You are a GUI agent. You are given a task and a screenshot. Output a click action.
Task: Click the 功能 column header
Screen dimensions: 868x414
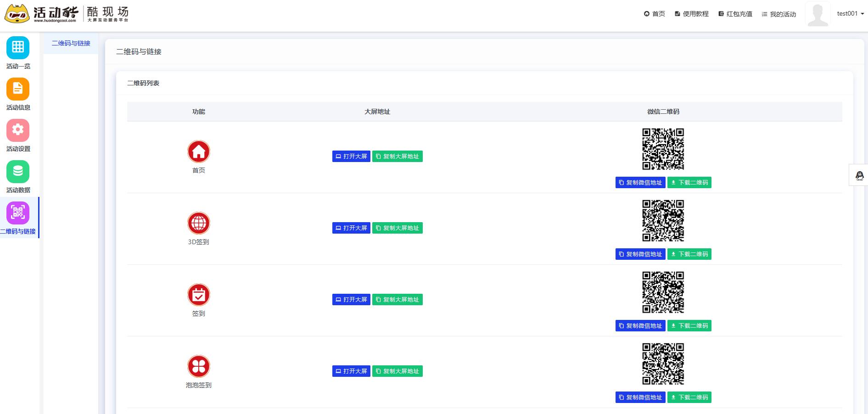(x=199, y=112)
